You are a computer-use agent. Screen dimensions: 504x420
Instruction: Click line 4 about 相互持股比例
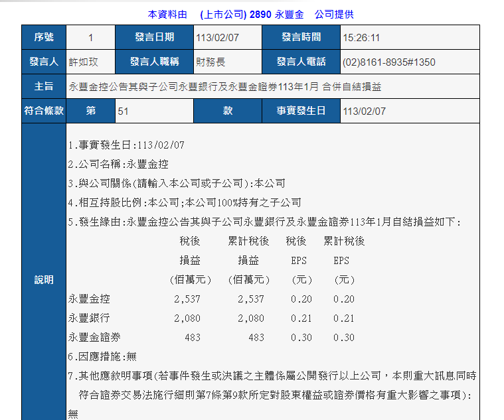tap(185, 203)
